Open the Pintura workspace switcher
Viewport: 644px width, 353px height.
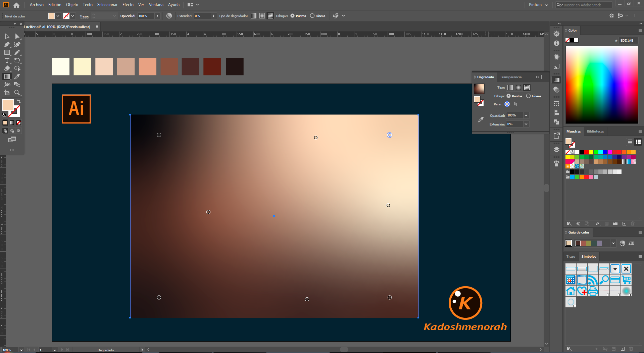point(538,5)
